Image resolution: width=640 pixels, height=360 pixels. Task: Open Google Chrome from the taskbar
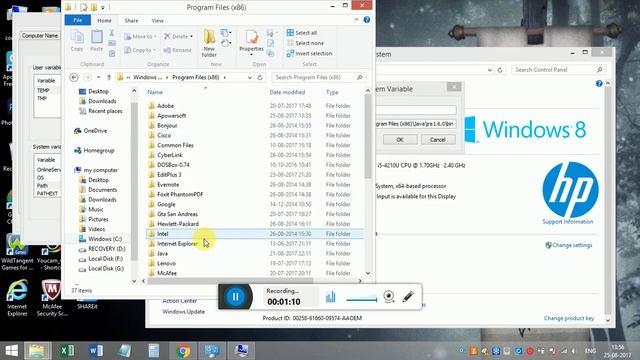pyautogui.click(x=183, y=351)
